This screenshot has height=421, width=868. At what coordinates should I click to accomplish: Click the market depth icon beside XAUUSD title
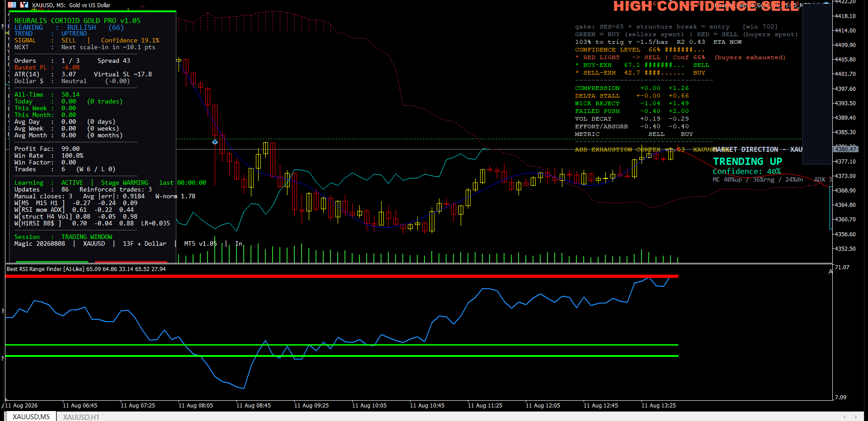pos(24,5)
